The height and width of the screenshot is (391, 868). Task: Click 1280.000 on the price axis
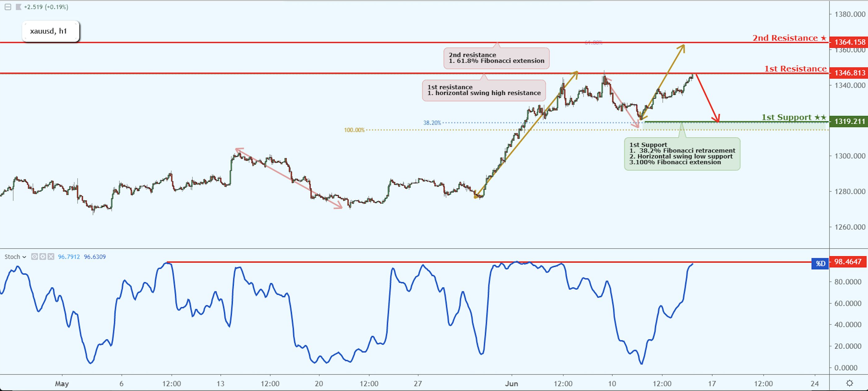pyautogui.click(x=850, y=191)
